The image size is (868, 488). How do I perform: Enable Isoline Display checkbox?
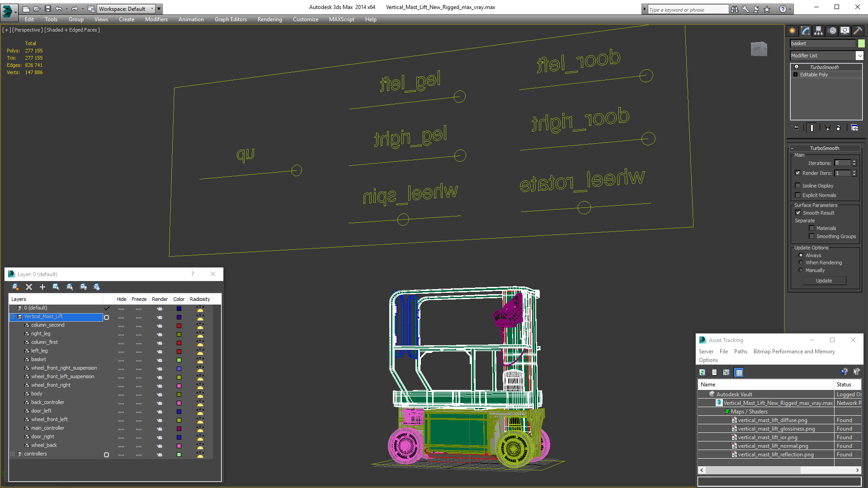pos(798,186)
